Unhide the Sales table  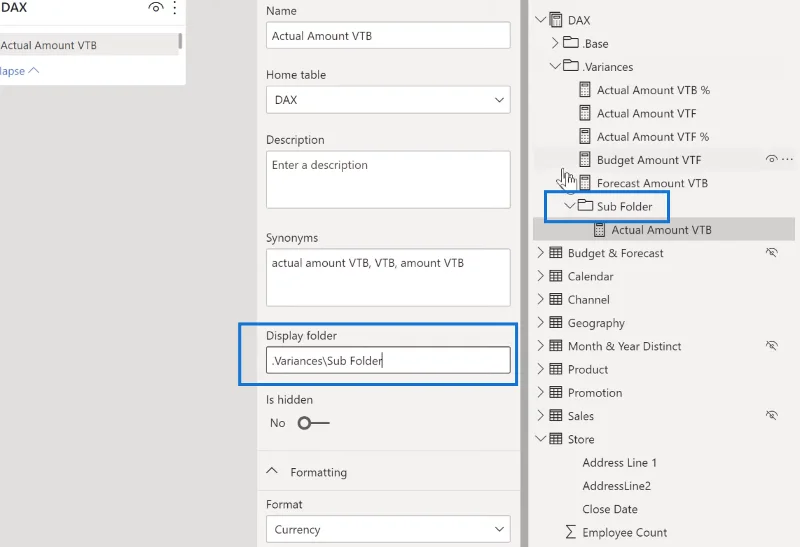tap(772, 415)
